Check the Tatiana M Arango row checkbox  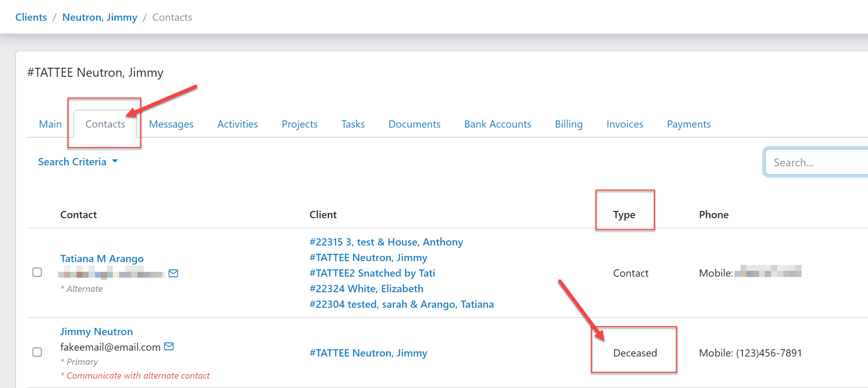pos(37,272)
